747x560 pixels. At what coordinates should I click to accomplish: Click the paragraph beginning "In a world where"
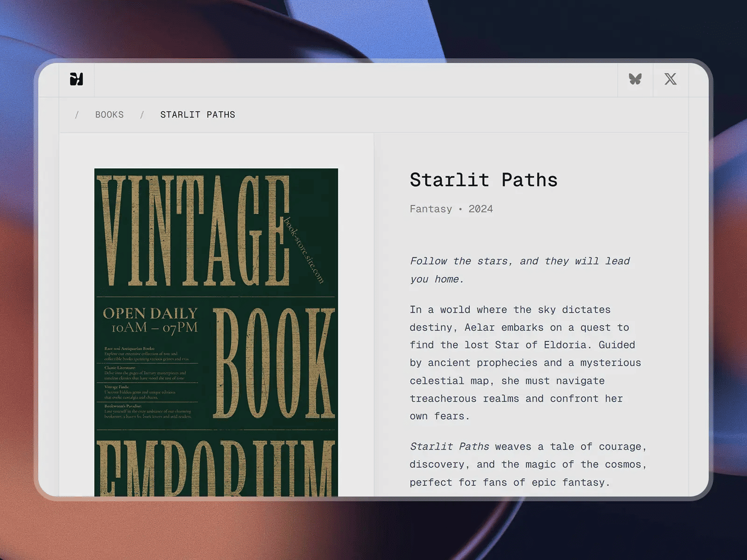coord(525,363)
